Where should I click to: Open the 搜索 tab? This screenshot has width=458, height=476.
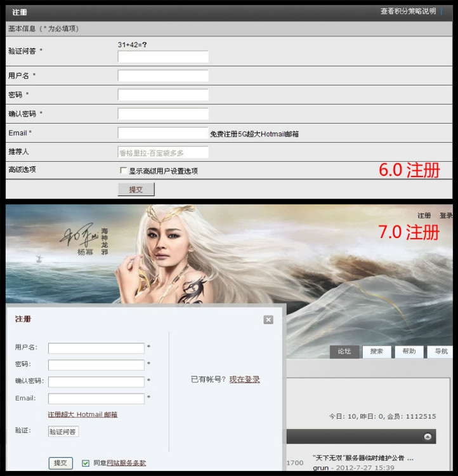coord(376,352)
